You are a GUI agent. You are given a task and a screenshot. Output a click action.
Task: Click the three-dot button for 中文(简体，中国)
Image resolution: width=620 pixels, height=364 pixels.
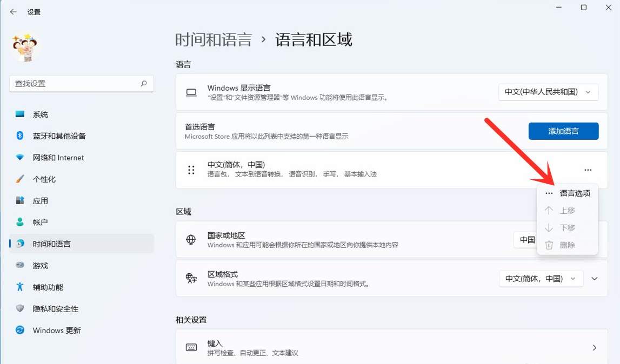[588, 170]
